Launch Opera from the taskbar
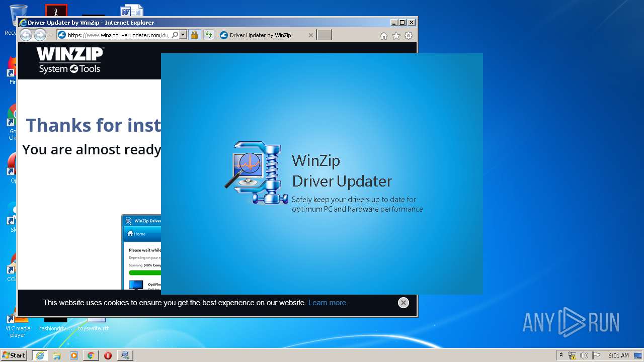The width and height of the screenshot is (644, 362). 108,355
